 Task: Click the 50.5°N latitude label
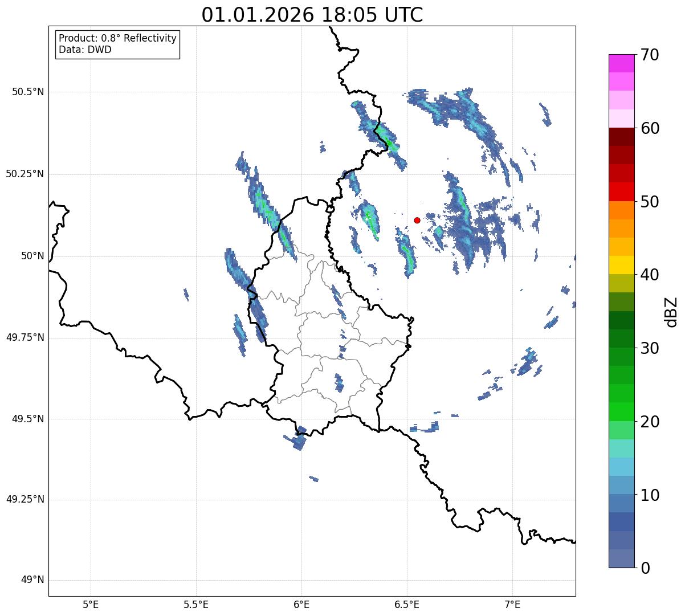click(28, 92)
